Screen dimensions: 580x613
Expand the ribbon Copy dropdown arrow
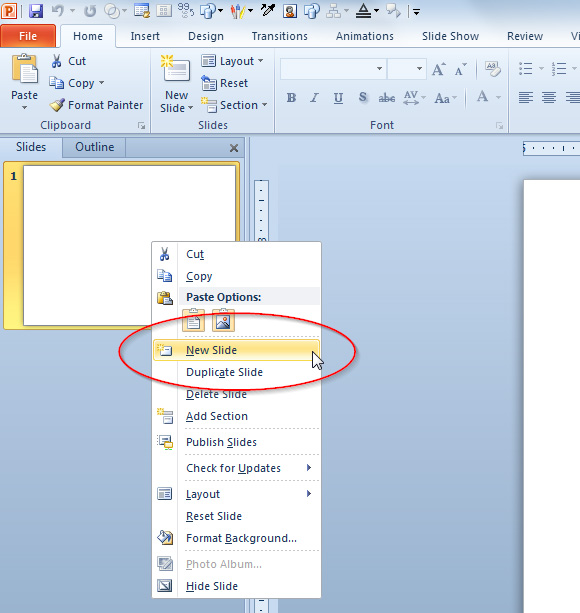click(102, 83)
